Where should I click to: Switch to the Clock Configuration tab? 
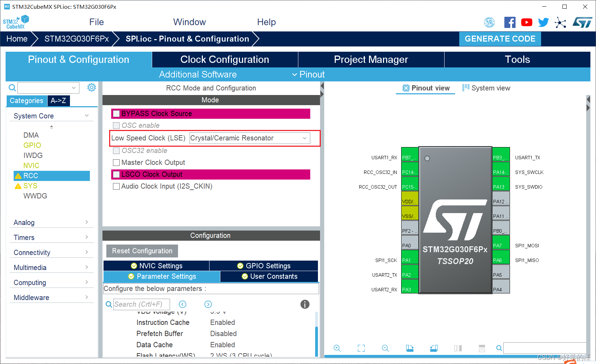225,59
